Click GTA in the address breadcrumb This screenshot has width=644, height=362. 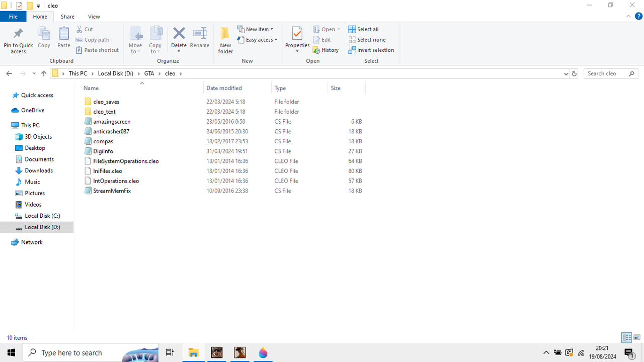click(x=149, y=73)
